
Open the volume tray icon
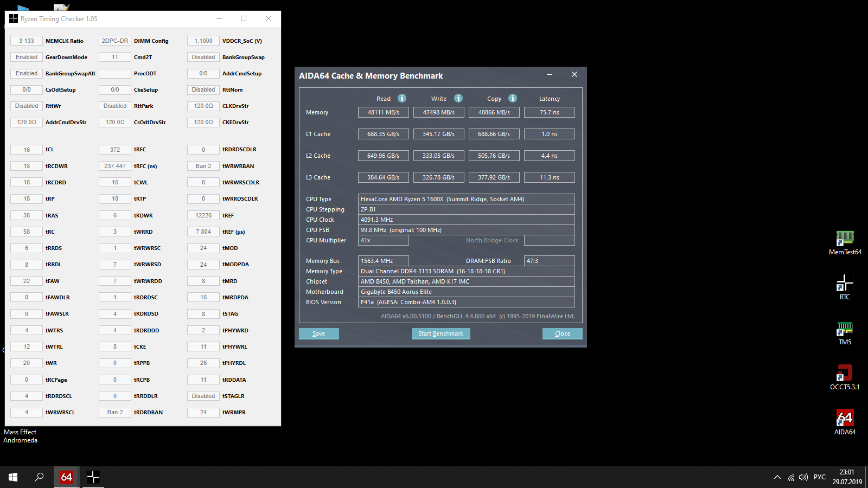[803, 477]
